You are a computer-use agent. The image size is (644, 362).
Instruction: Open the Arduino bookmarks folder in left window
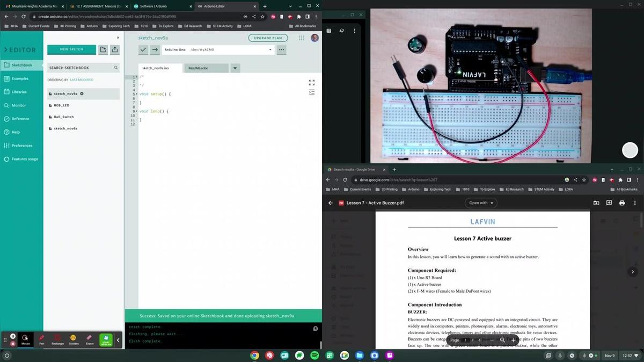[90, 26]
